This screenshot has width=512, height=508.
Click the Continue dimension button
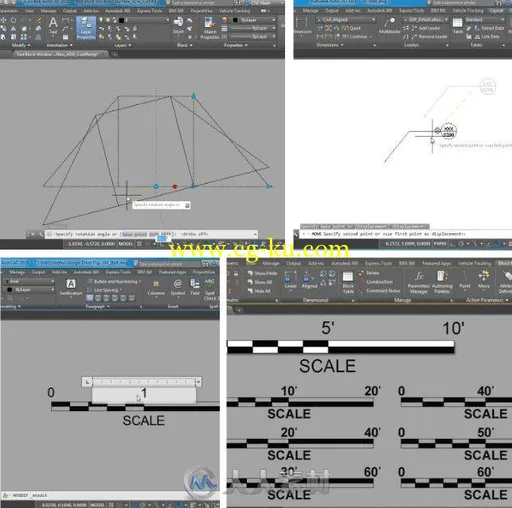click(x=355, y=36)
